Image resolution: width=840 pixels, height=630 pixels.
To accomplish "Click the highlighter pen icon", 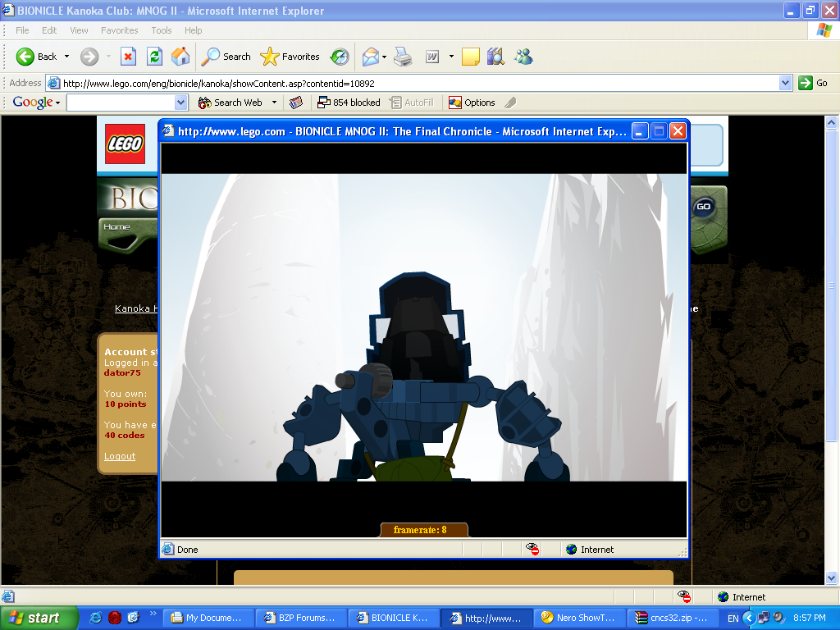I will click(510, 103).
